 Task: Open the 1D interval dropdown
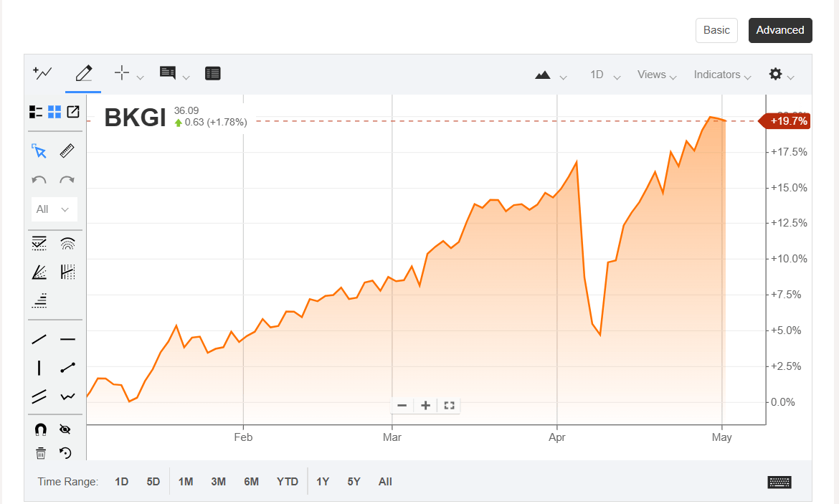[x=602, y=75]
